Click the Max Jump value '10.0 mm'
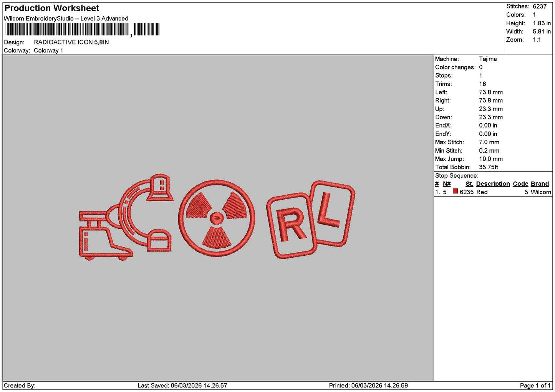This screenshot has height=392, width=555. click(x=491, y=159)
